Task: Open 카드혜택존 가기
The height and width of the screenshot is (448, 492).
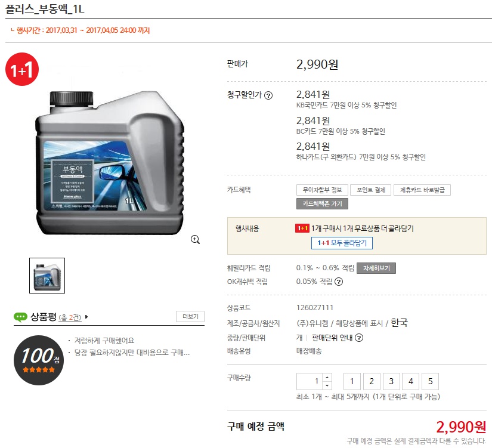Action: coord(322,204)
